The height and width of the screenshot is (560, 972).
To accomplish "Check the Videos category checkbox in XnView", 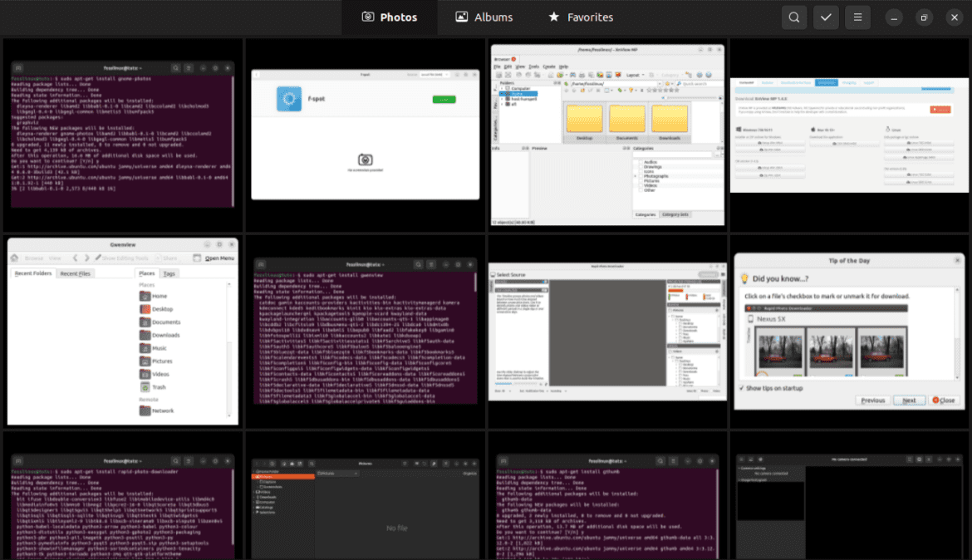I will coord(641,185).
